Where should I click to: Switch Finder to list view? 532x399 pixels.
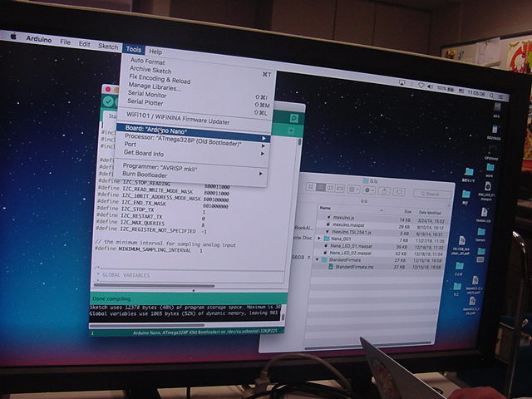321,187
